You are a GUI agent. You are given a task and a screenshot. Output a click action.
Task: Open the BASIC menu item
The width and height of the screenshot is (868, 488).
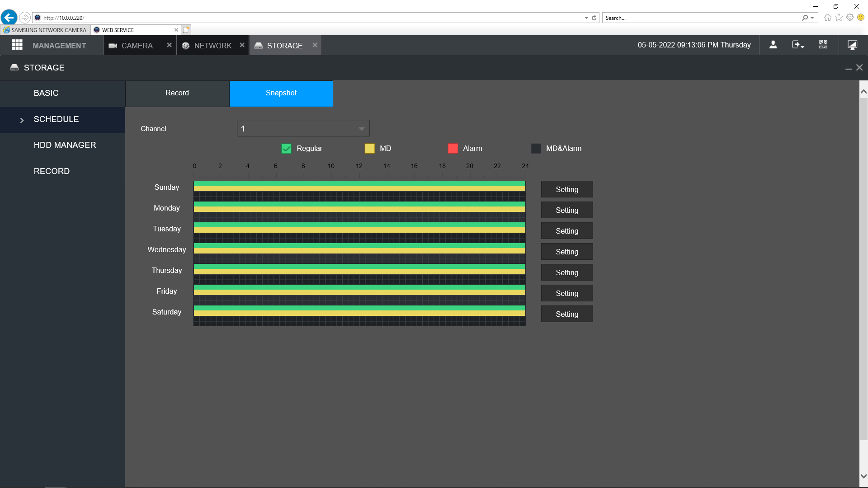[62, 93]
